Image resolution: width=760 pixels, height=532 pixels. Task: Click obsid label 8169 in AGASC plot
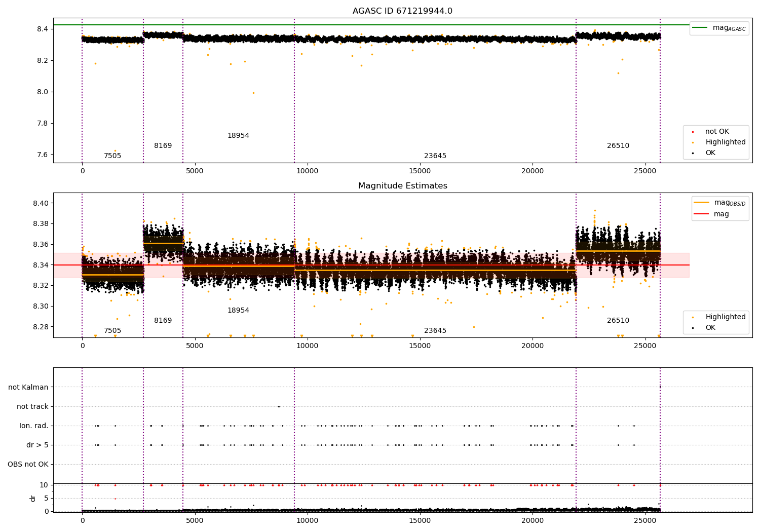click(x=163, y=146)
